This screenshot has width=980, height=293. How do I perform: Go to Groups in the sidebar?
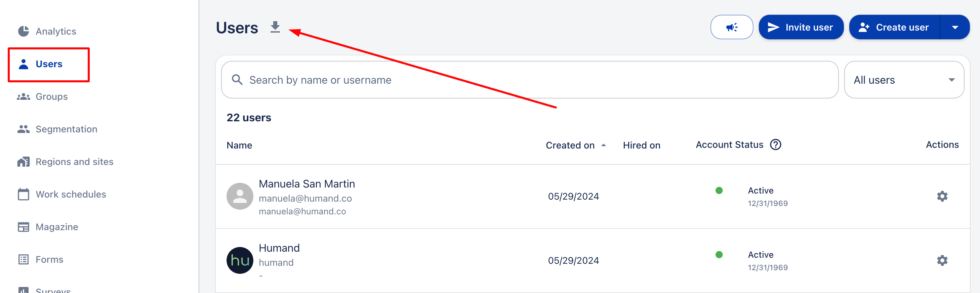[x=51, y=97]
